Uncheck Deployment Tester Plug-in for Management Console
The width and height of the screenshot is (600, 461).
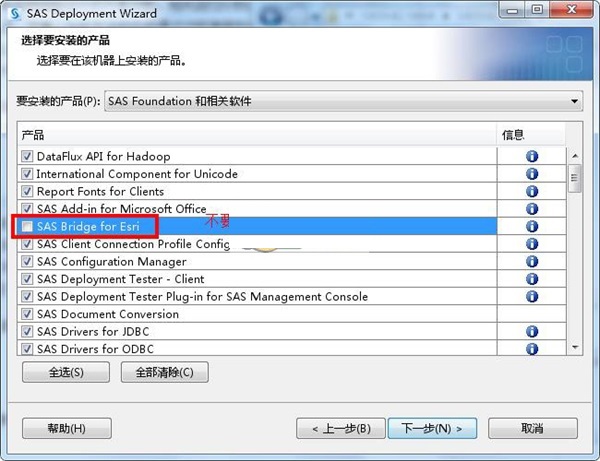click(x=27, y=296)
